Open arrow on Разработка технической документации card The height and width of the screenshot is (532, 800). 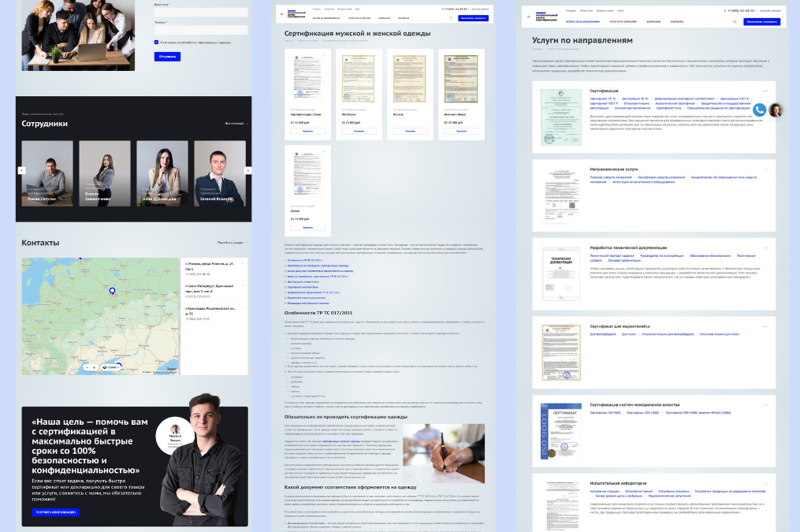(x=765, y=248)
